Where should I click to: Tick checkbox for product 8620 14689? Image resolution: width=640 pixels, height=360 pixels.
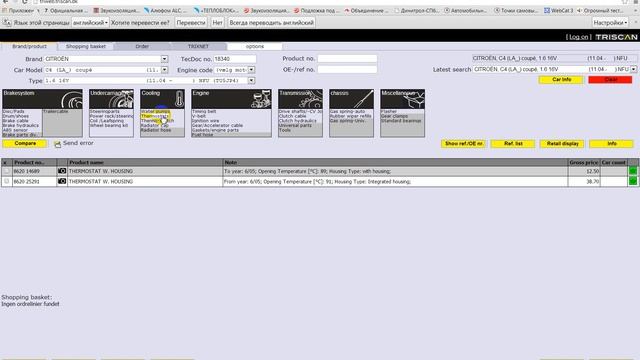tap(7, 171)
